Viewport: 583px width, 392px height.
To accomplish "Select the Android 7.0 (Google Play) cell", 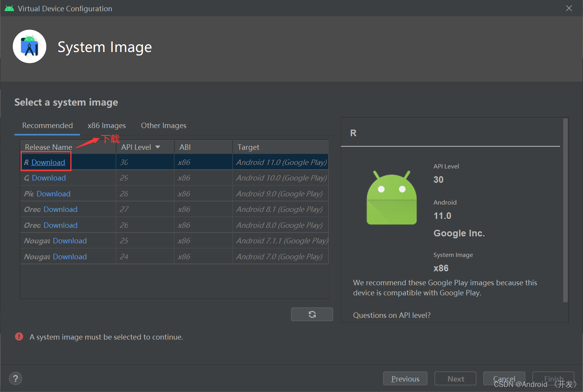I will pyautogui.click(x=281, y=257).
